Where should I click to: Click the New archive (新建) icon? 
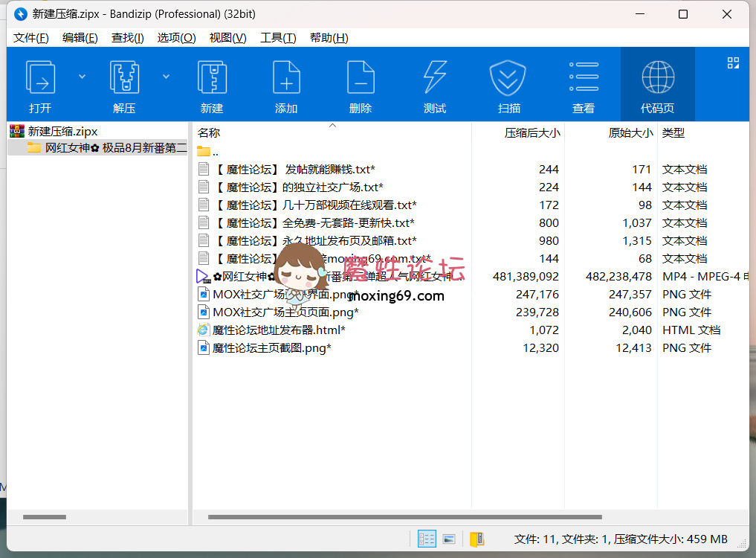[x=212, y=77]
